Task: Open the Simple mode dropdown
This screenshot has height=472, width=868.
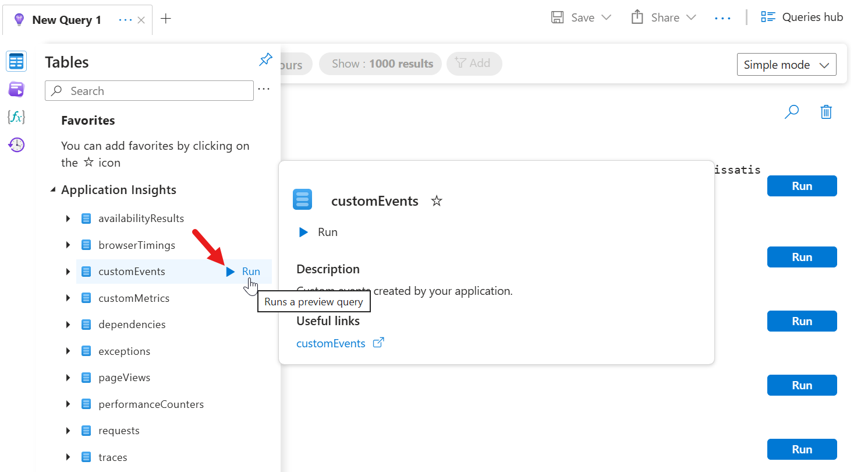Action: (x=786, y=64)
